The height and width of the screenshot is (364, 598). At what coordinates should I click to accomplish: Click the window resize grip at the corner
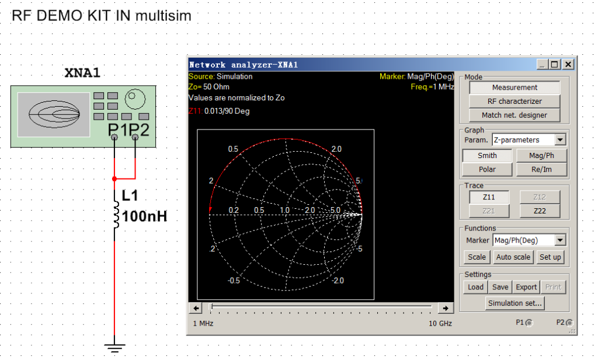[x=572, y=332]
